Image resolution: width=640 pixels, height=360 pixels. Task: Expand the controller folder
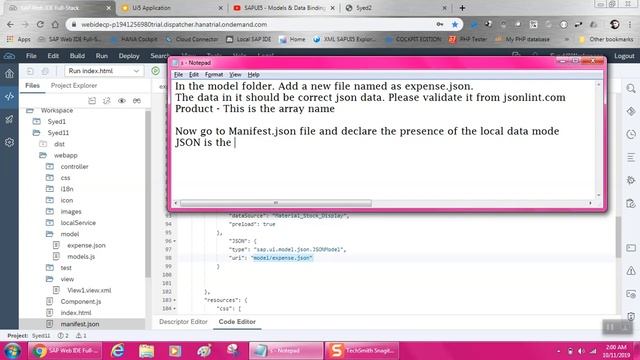[x=50, y=167]
